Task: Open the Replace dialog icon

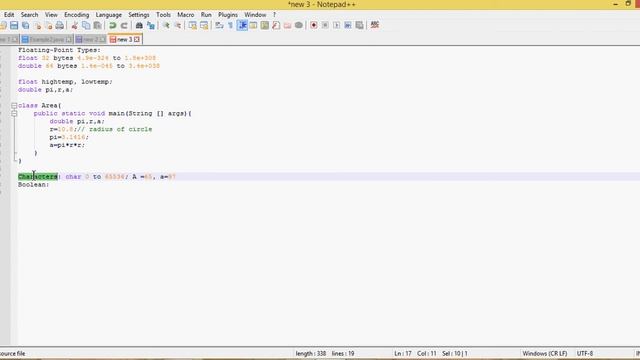Action: pyautogui.click(x=151, y=25)
